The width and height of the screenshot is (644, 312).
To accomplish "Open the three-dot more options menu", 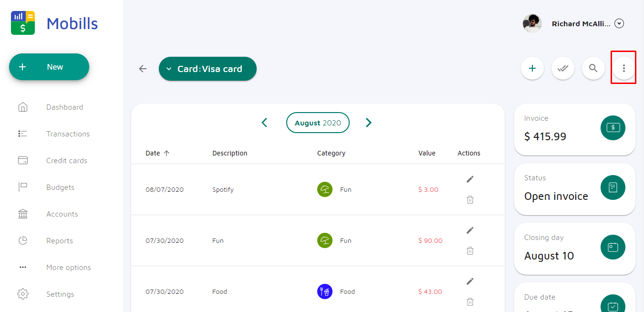I will (623, 68).
